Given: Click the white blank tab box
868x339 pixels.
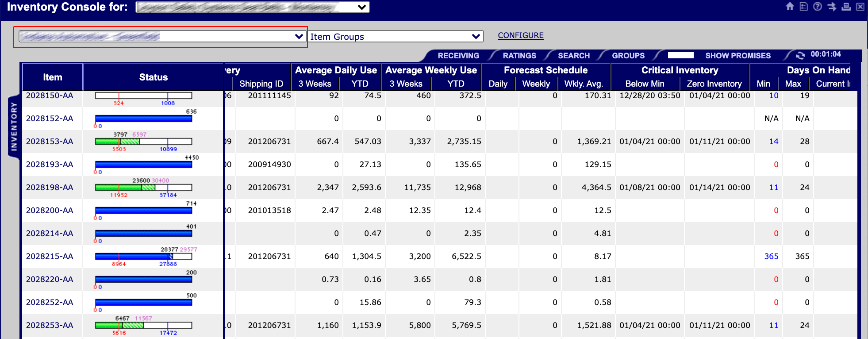Looking at the screenshot, I should pyautogui.click(x=680, y=55).
